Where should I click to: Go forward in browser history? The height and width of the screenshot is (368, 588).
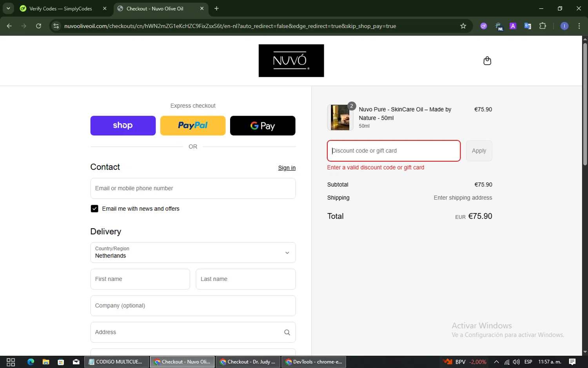pyautogui.click(x=24, y=26)
